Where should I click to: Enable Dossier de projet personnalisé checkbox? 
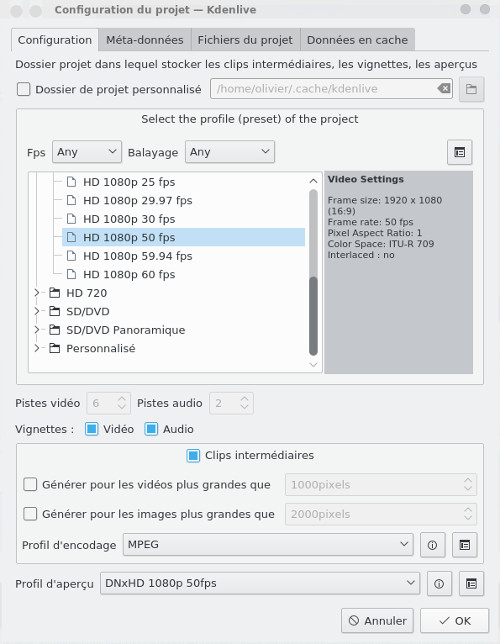point(23,89)
